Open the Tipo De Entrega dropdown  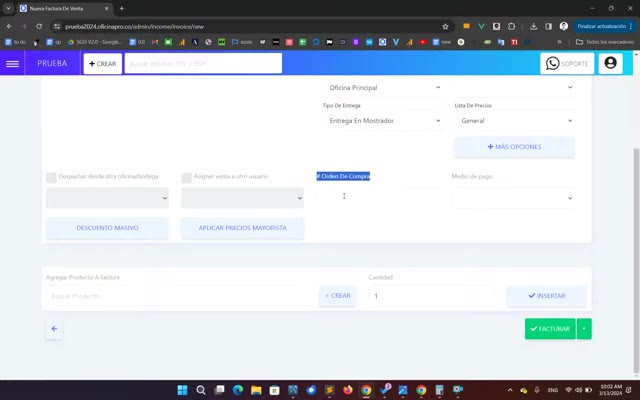pyautogui.click(x=383, y=121)
